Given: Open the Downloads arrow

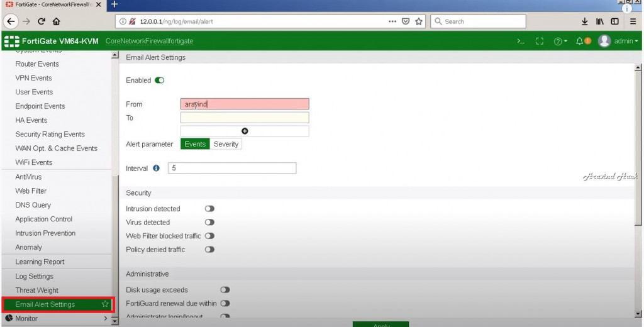Looking at the screenshot, I should (x=584, y=21).
